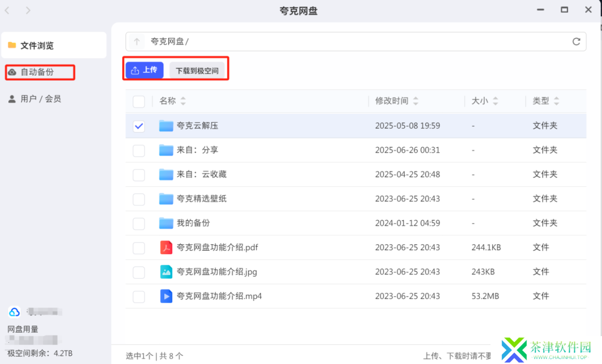
Task: Click the 来自:分享 folder name
Action: 197,150
